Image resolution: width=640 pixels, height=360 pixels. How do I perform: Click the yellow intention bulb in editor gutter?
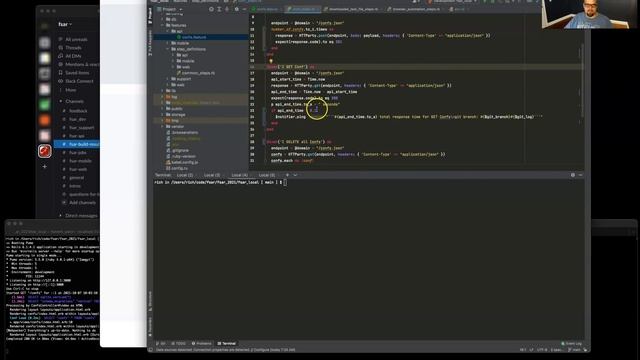click(x=271, y=61)
